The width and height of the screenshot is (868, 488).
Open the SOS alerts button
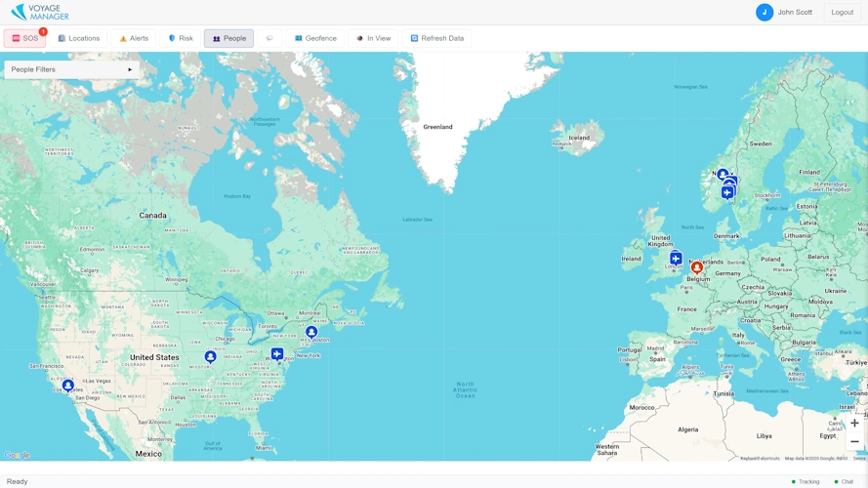coord(25,39)
